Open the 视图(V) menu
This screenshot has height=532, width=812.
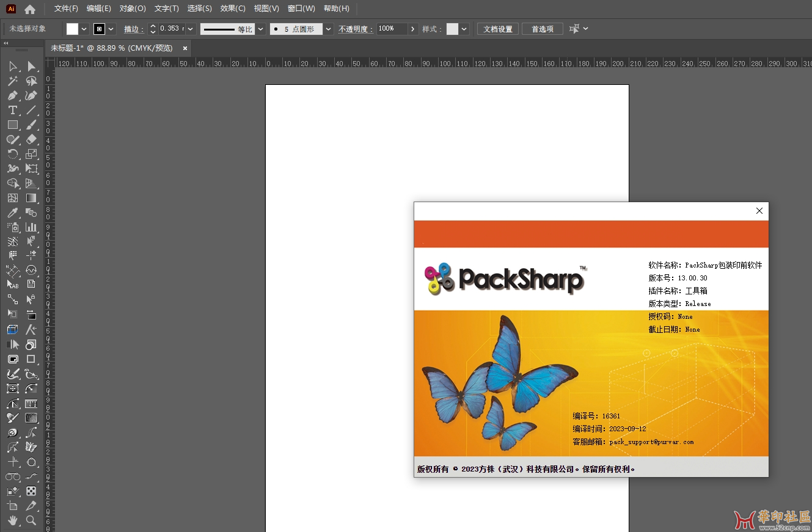point(266,9)
